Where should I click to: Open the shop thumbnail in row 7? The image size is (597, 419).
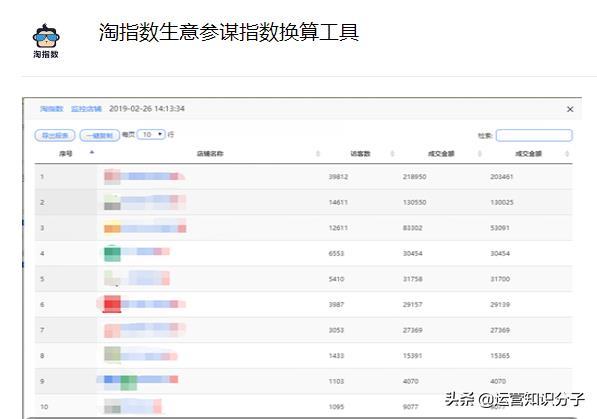112,330
